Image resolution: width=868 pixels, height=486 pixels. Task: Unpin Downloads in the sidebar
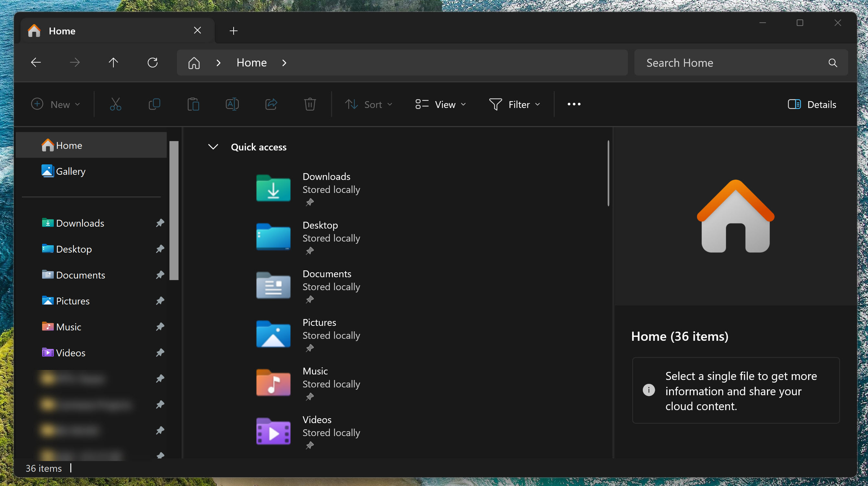click(160, 223)
